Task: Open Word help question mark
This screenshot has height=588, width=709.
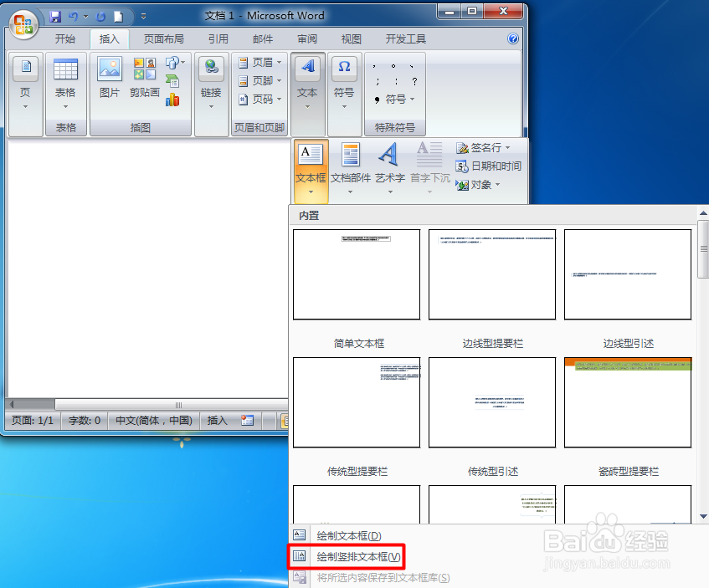Action: [513, 38]
